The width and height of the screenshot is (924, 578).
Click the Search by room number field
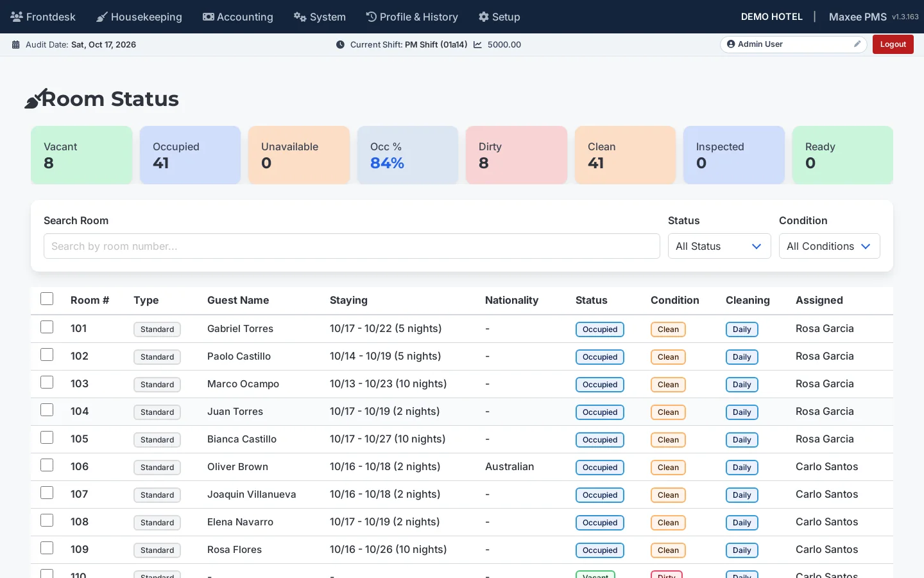click(352, 246)
